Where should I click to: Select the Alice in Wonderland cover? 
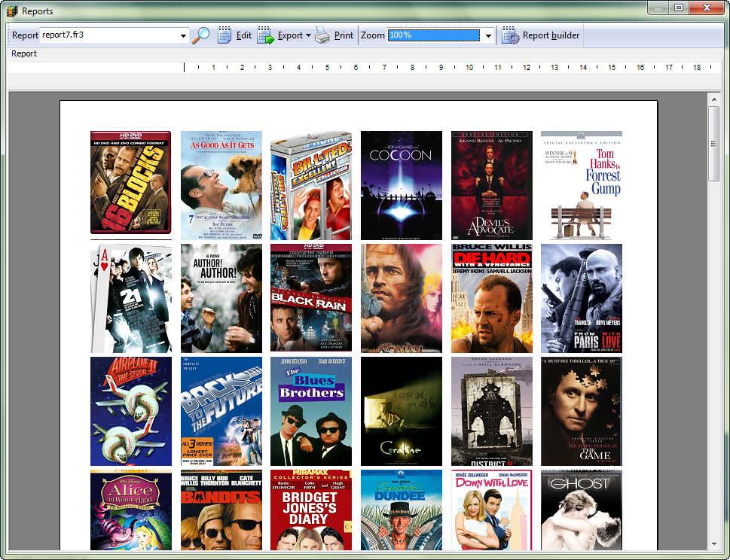coord(131,510)
